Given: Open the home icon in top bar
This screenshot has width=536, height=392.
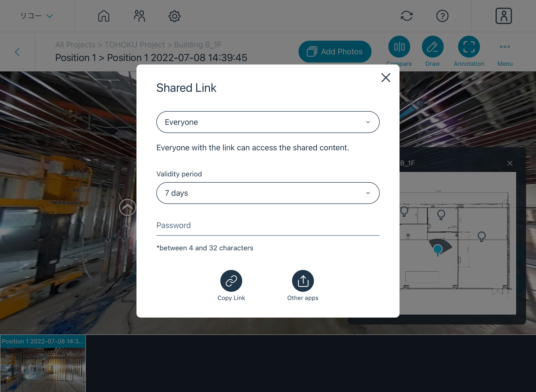Looking at the screenshot, I should click(x=104, y=16).
